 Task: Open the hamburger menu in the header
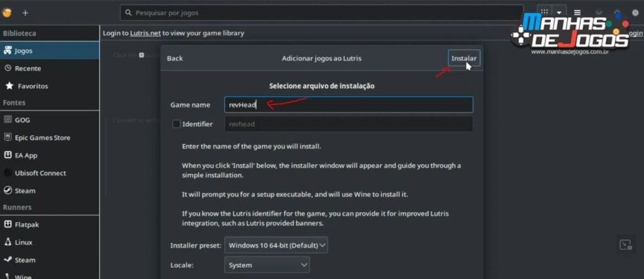pos(577,13)
